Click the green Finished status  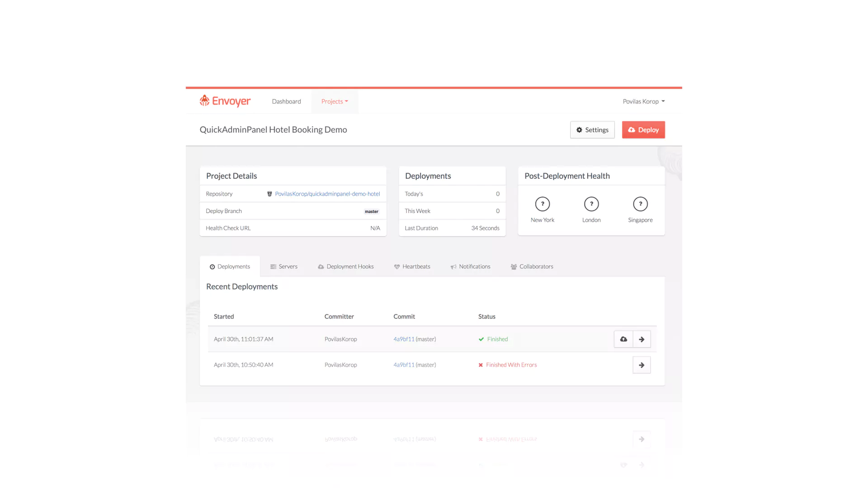click(493, 339)
